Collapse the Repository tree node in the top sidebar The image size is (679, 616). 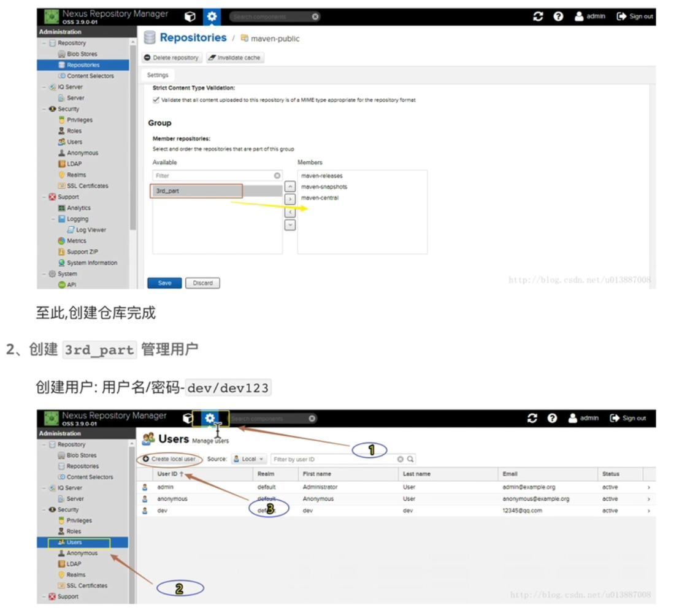(x=44, y=43)
